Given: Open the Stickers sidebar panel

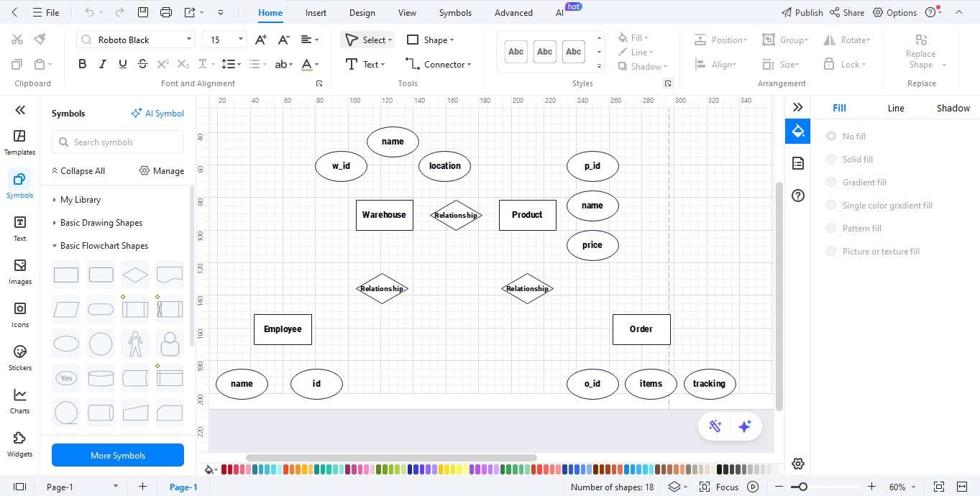Looking at the screenshot, I should (x=19, y=358).
